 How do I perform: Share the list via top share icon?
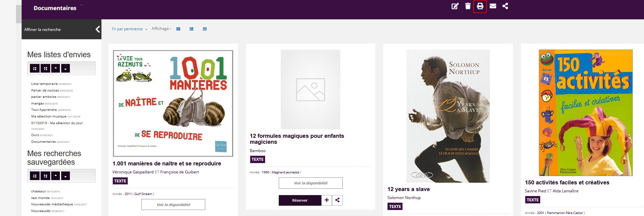click(x=505, y=6)
